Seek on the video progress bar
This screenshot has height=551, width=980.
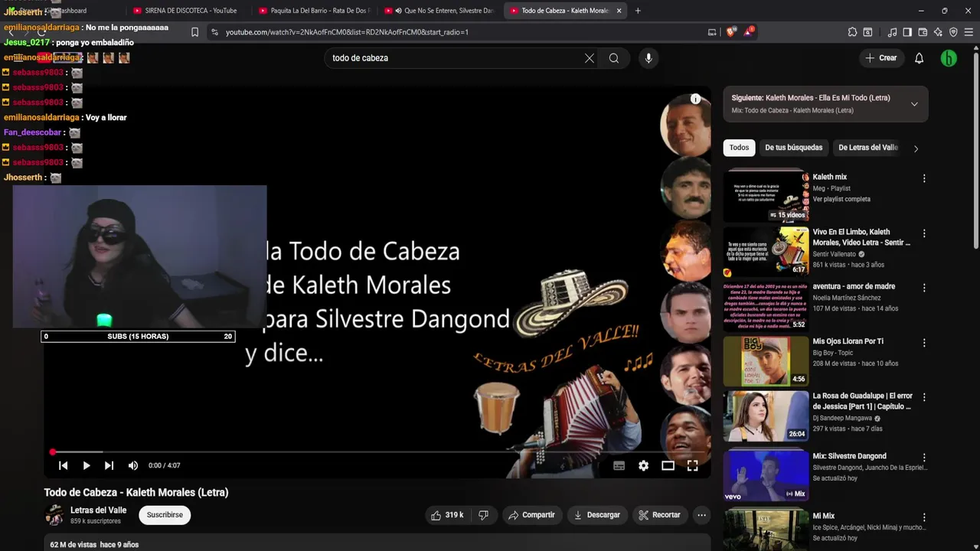[377, 452]
